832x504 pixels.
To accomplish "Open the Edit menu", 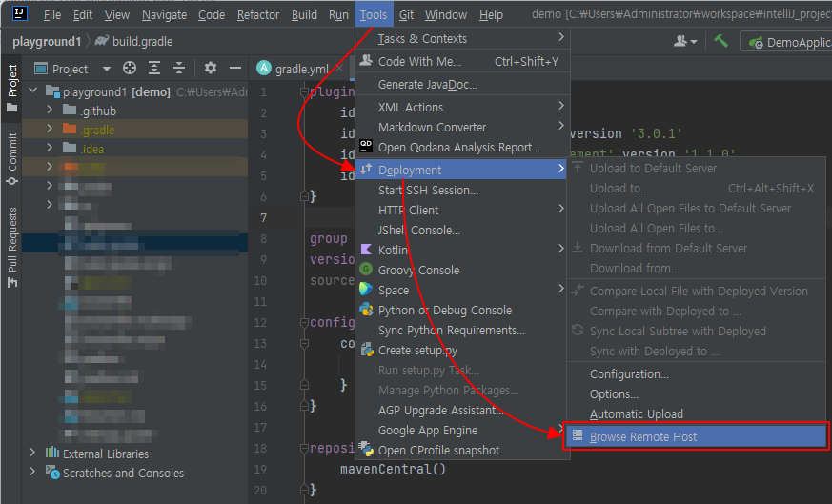I will (x=83, y=15).
